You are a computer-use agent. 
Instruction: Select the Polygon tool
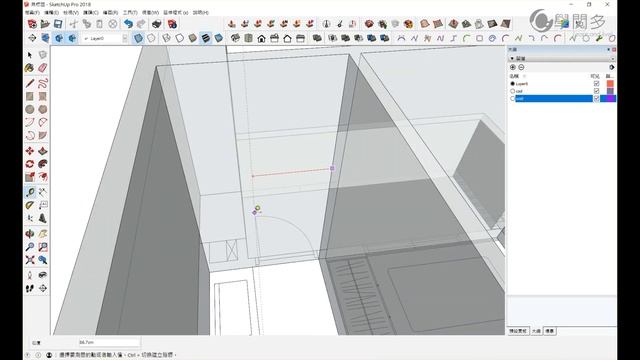[x=42, y=109]
